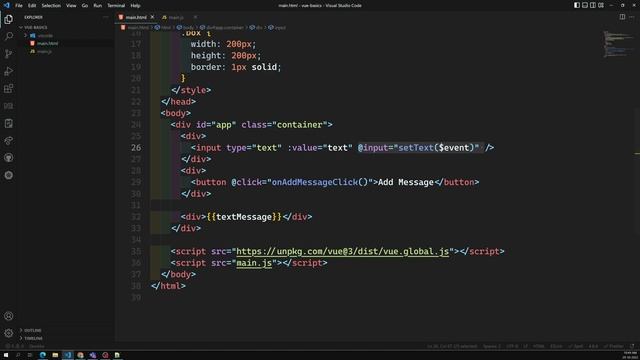Viewport: 640px width, 360px height.
Task: Open the Edit menu
Action: (32, 6)
